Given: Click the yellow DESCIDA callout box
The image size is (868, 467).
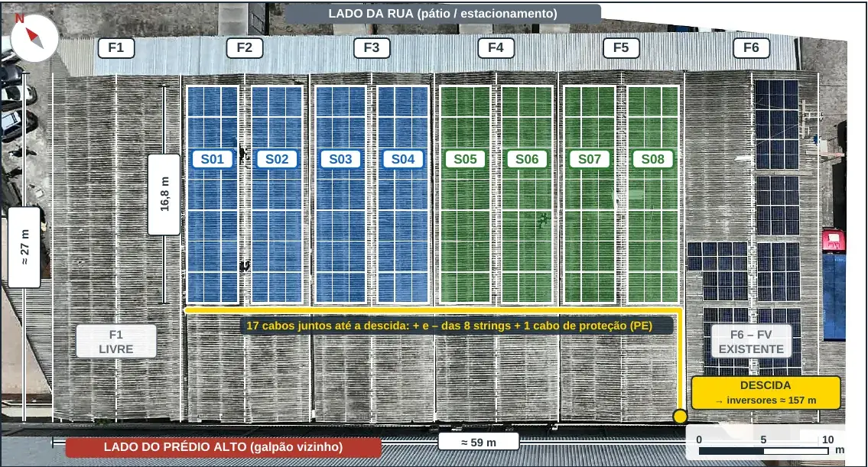Looking at the screenshot, I should [x=766, y=393].
